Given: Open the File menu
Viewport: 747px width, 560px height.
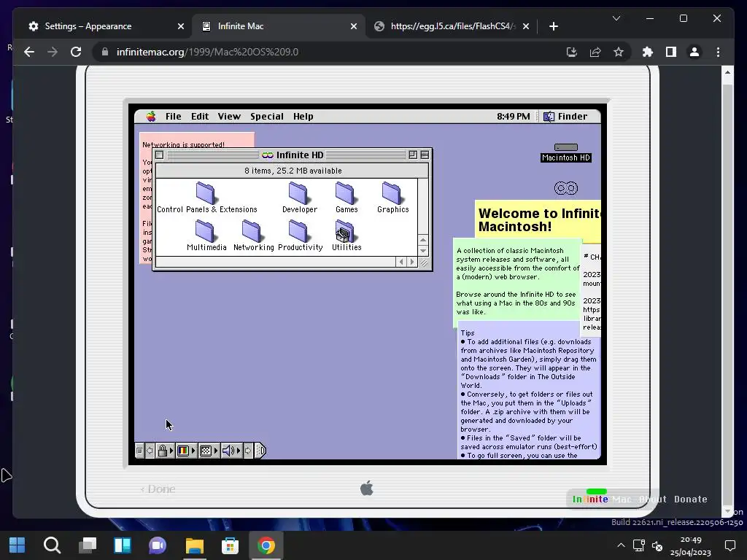Looking at the screenshot, I should 174,116.
